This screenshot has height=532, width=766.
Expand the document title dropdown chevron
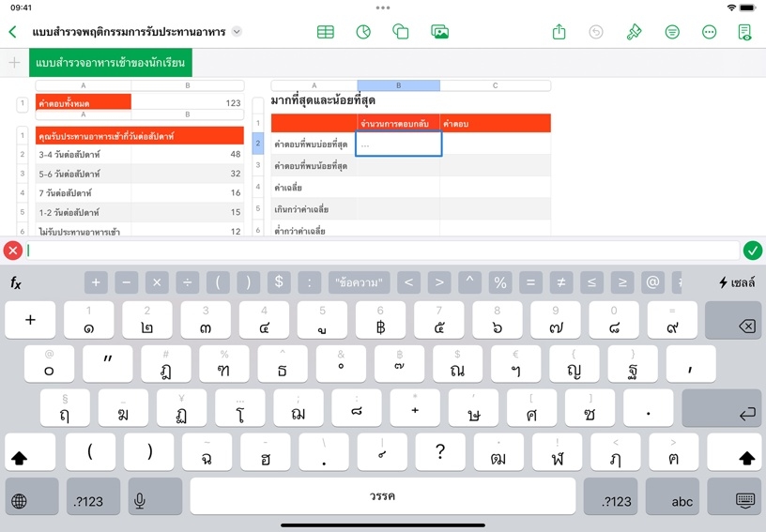[237, 32]
